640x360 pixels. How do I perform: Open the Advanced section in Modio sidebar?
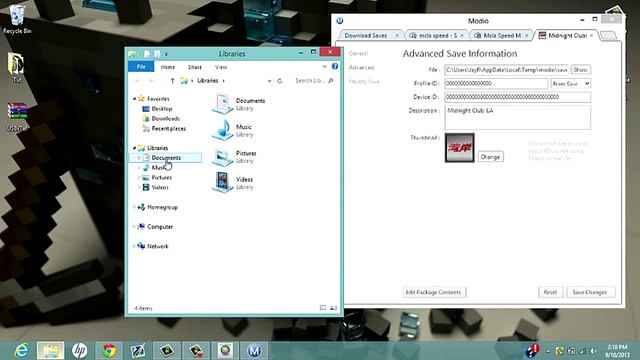click(x=361, y=67)
